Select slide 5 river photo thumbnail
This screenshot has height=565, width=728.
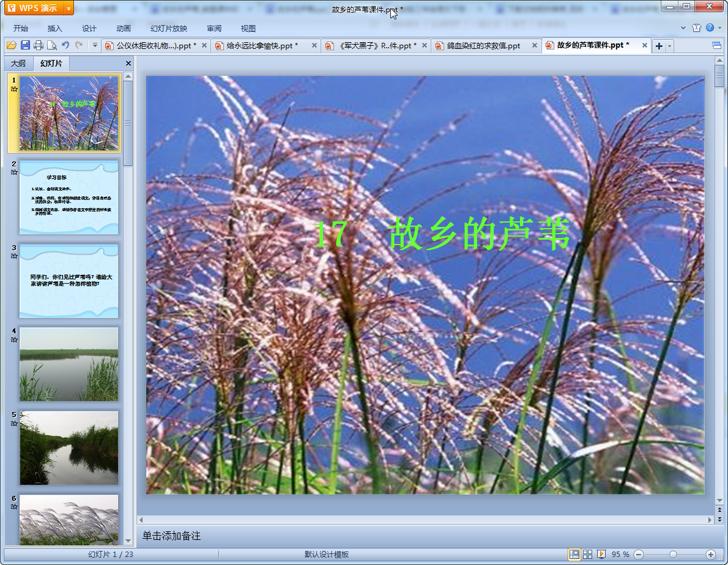[69, 448]
